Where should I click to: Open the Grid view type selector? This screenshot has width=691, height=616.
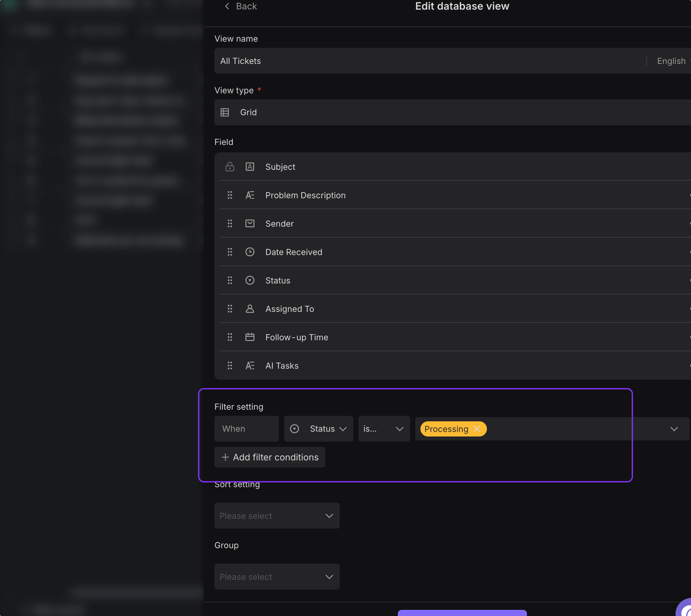[x=453, y=112]
